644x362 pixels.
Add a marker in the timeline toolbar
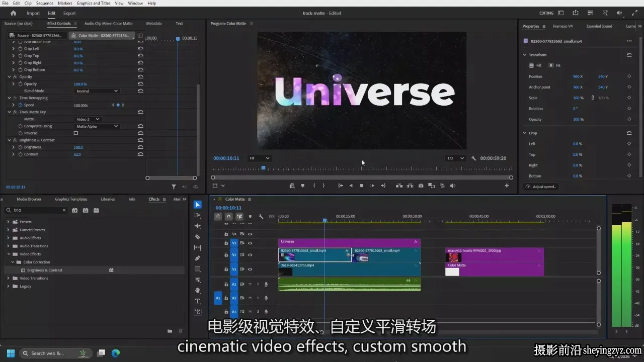click(x=250, y=217)
